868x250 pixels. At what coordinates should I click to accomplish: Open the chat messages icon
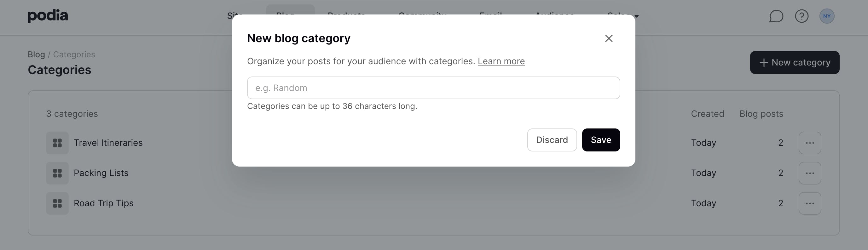(776, 16)
